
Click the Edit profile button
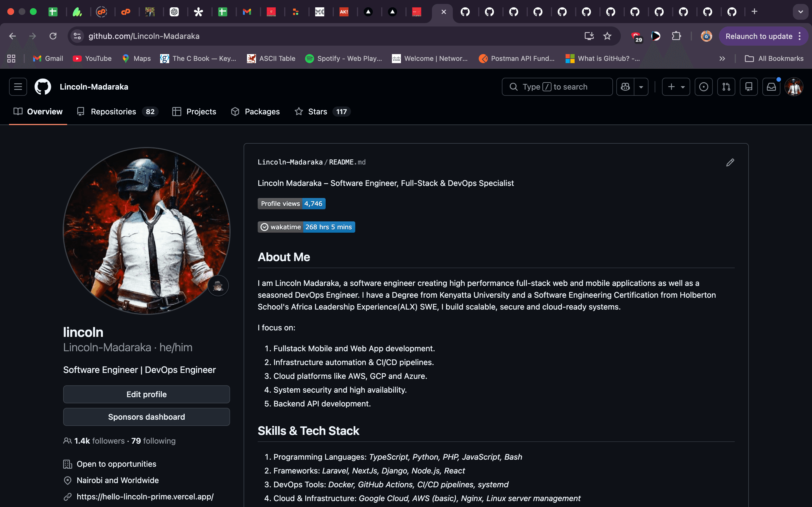point(146,394)
